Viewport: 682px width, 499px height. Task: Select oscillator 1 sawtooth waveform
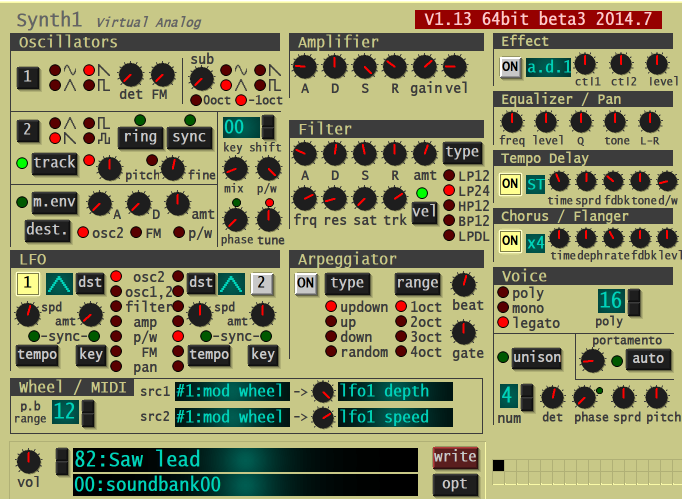(x=89, y=70)
